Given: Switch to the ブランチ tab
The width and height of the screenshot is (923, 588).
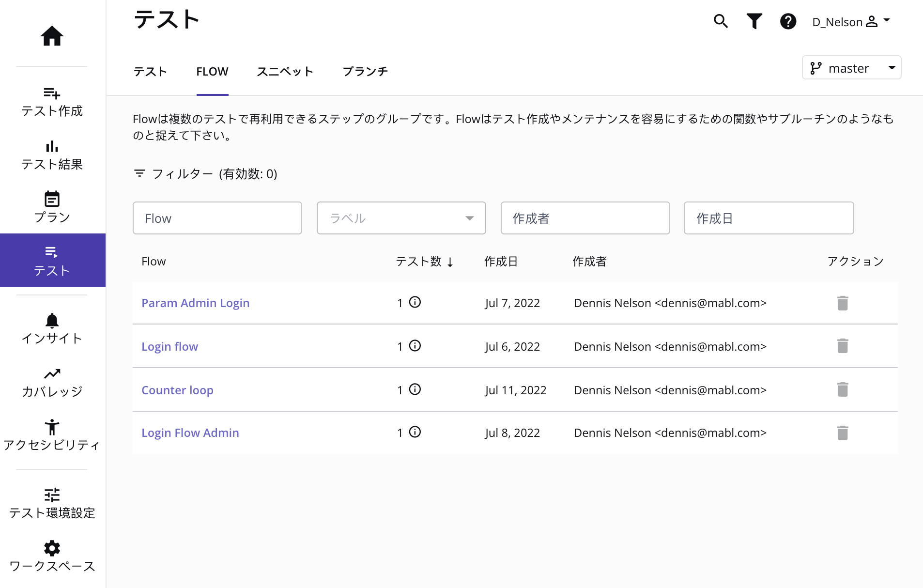Looking at the screenshot, I should coord(365,72).
